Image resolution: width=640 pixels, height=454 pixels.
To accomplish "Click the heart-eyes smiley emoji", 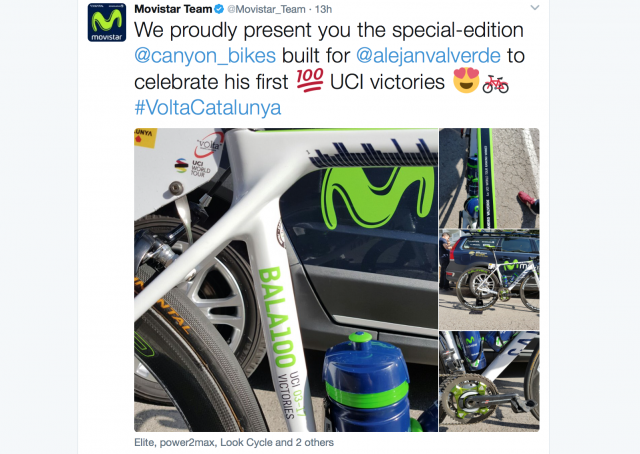I will [x=466, y=80].
